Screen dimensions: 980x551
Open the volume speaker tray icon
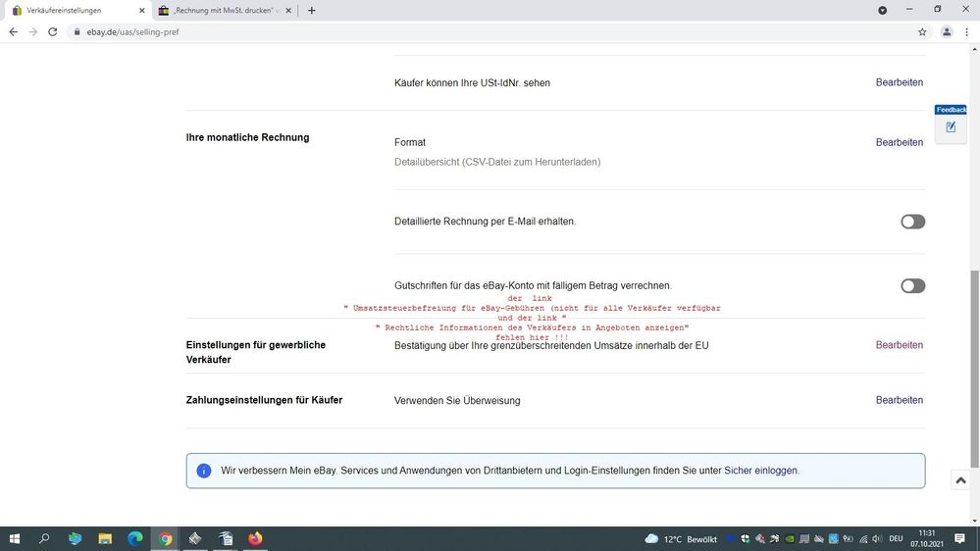click(x=877, y=539)
